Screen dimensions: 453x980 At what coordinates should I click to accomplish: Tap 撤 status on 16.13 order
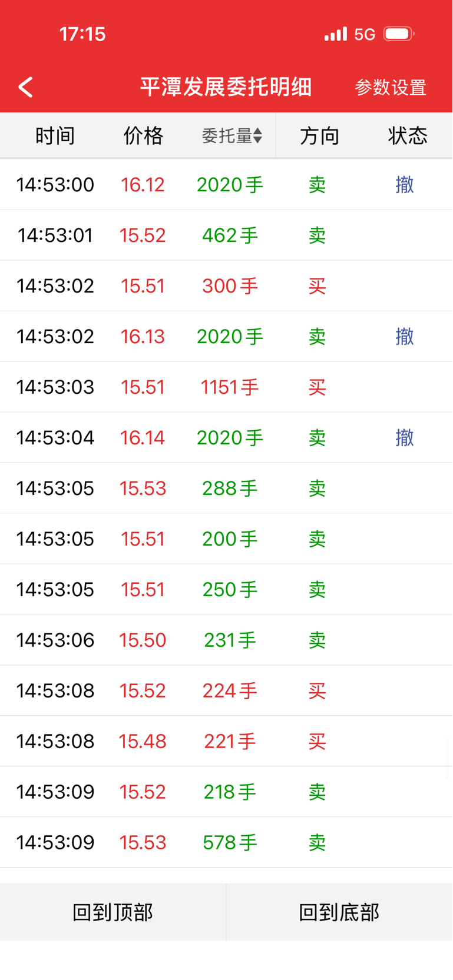pyautogui.click(x=405, y=337)
